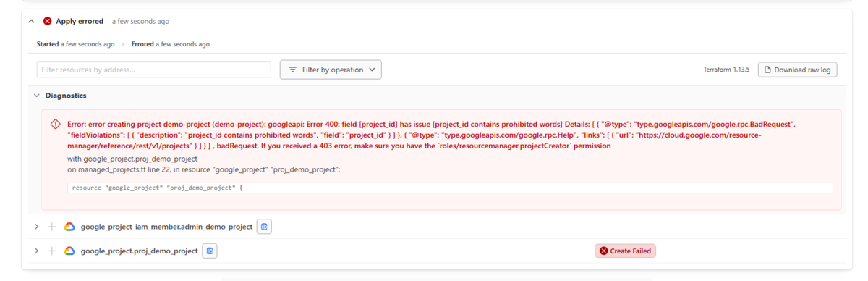The image size is (868, 281).
Task: Collapse the Diagnostics section
Action: tap(37, 96)
